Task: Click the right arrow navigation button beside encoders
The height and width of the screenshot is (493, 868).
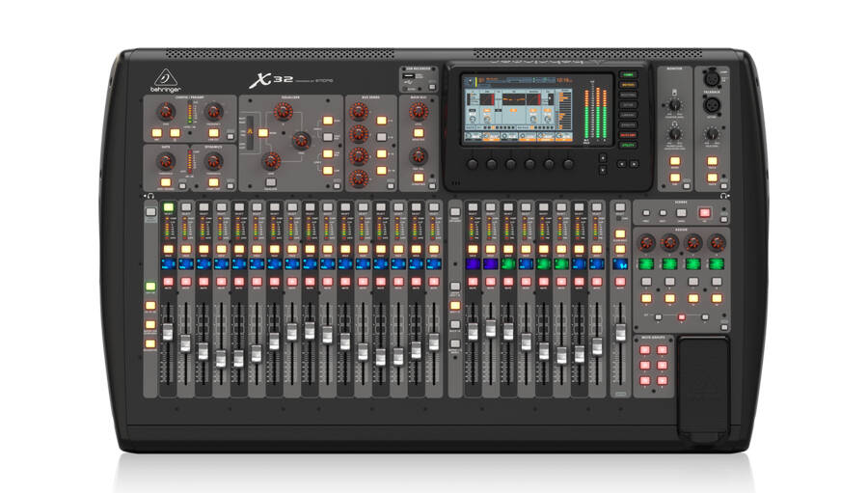Action: tap(635, 164)
